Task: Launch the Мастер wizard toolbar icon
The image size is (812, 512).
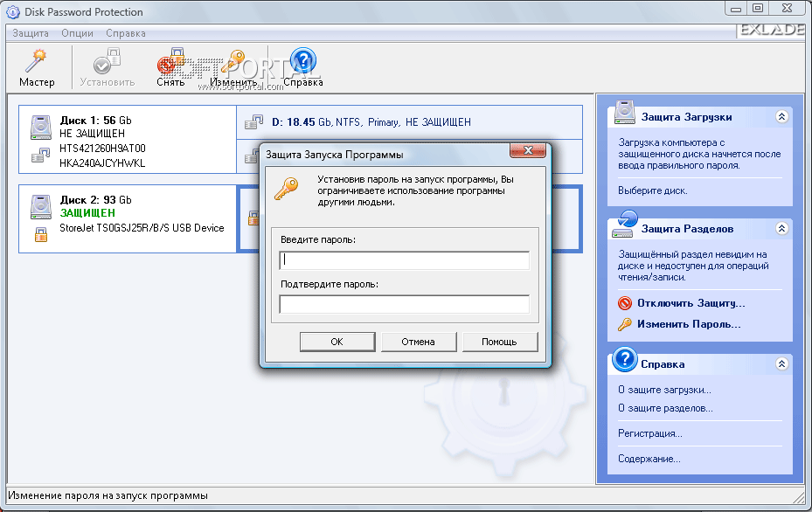Action: click(x=36, y=61)
